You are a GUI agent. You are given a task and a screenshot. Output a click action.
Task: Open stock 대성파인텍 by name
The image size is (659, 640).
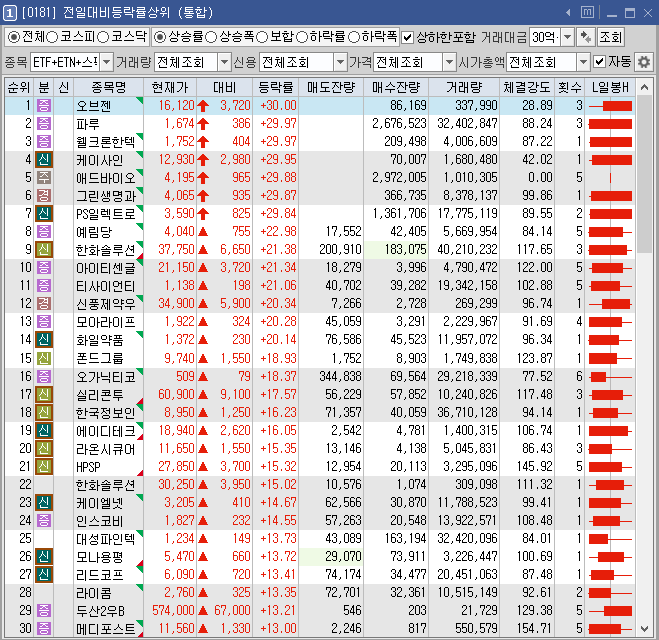tap(105, 539)
